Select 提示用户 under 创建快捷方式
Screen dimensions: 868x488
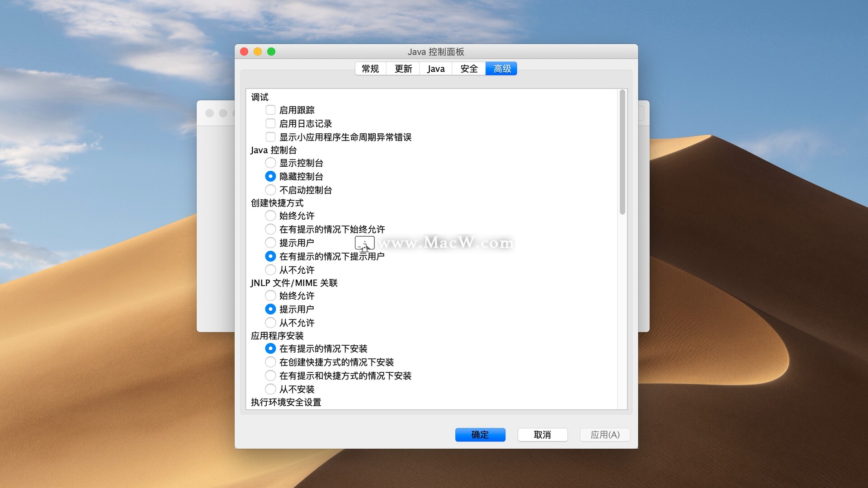270,243
